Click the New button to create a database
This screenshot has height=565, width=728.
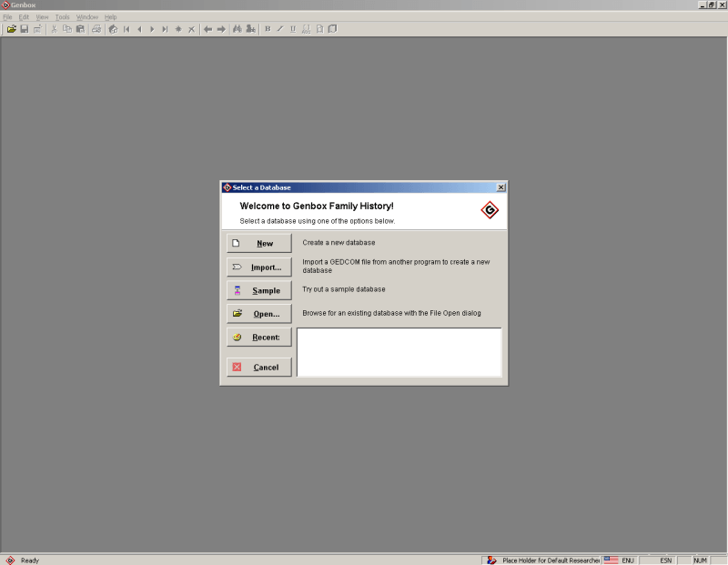coord(258,243)
